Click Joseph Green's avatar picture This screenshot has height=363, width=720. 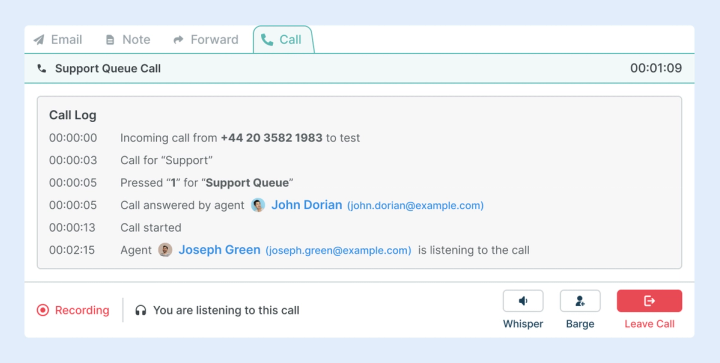pyautogui.click(x=165, y=250)
